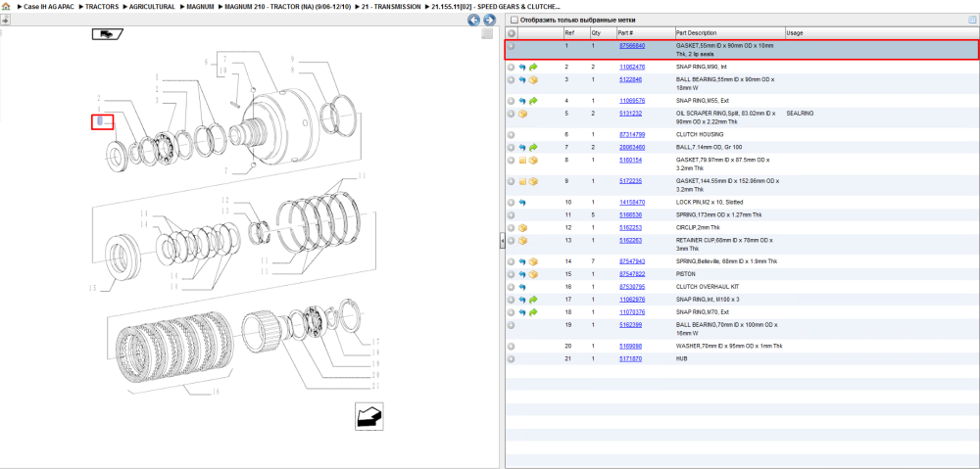Open part number 11062476 link
The image size is (980, 469).
pyautogui.click(x=632, y=67)
